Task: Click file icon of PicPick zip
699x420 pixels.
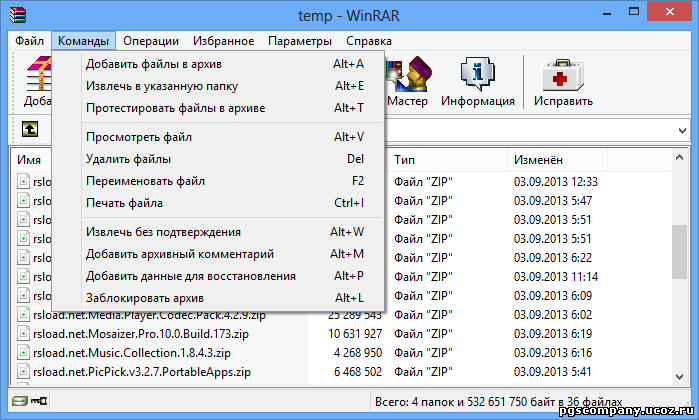Action: [23, 371]
